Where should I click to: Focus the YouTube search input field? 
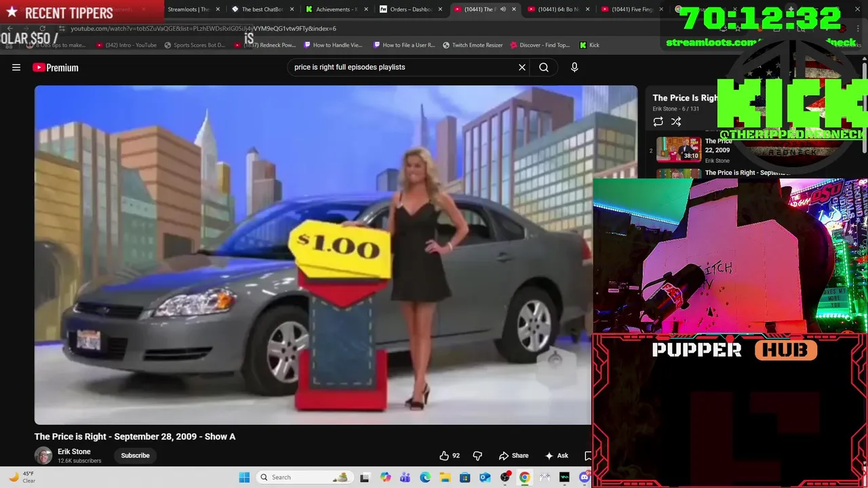(x=403, y=67)
